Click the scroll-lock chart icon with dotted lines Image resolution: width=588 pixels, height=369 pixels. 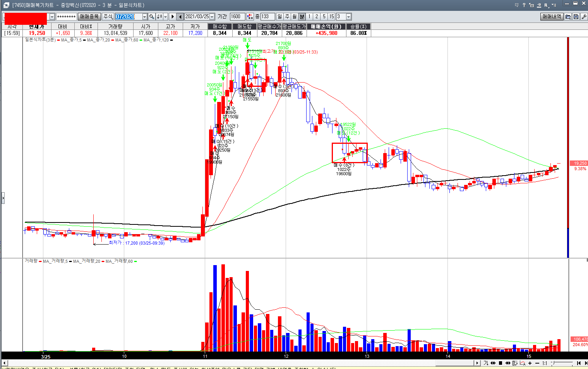(515, 363)
